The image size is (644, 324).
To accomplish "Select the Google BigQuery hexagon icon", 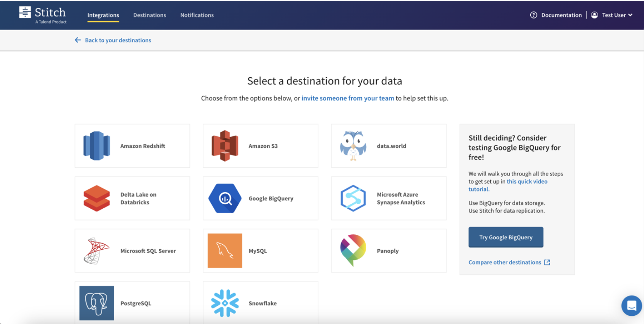I will click(225, 198).
